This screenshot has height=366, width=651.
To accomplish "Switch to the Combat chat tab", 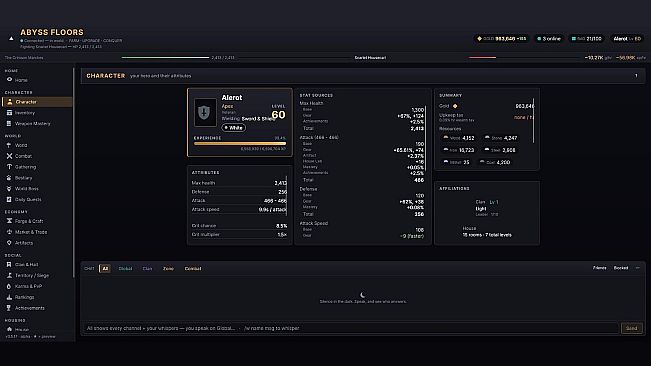I will point(193,268).
